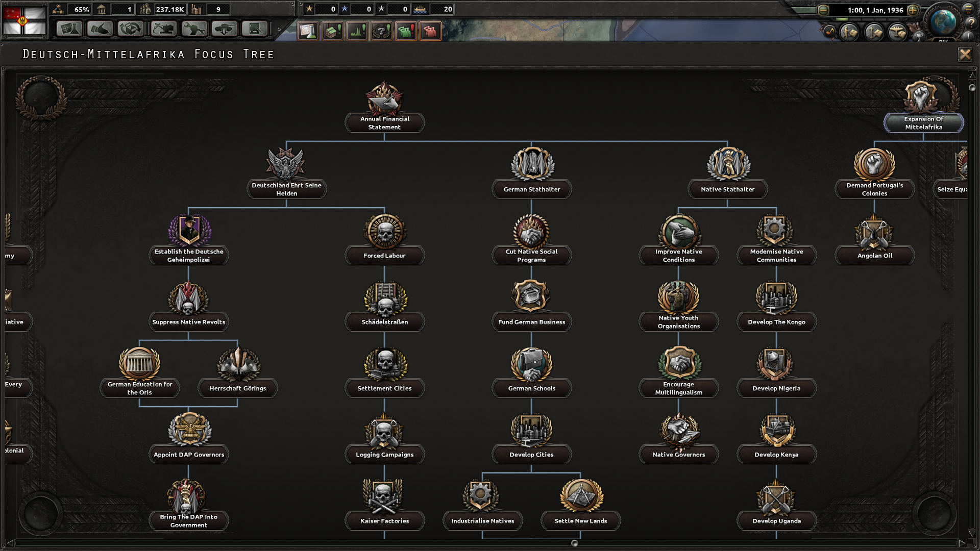Open the Trade tab with arrows icon

coord(131,29)
